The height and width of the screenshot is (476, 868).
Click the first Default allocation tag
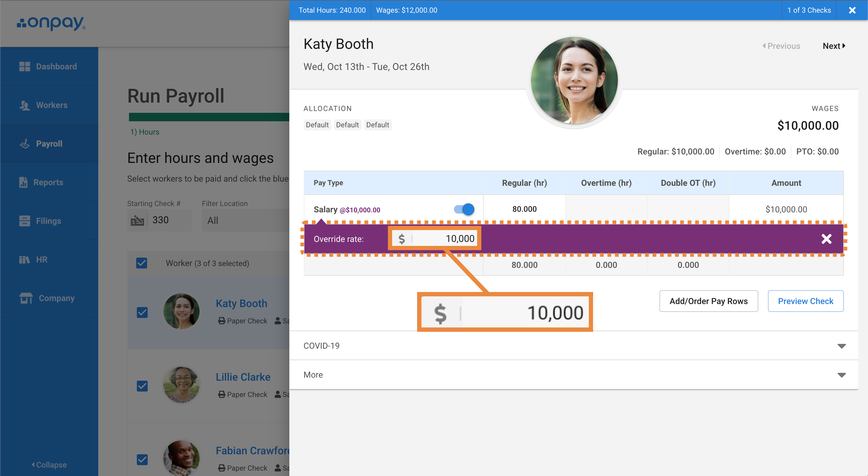[317, 125]
